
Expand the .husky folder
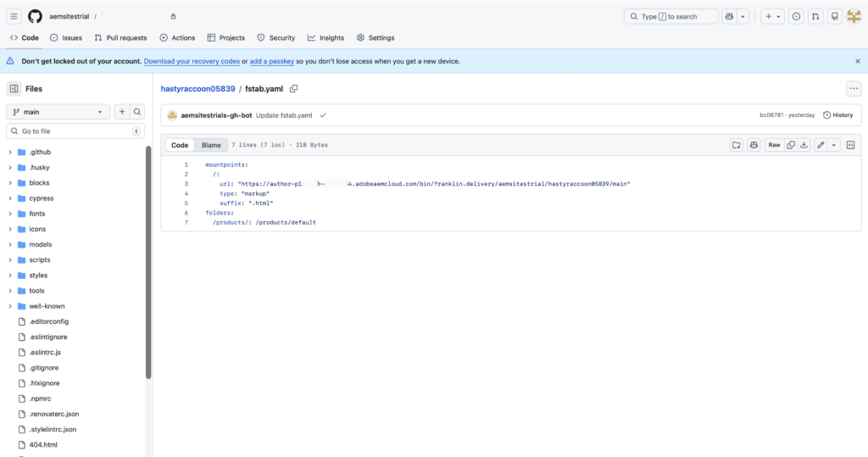[x=10, y=167]
